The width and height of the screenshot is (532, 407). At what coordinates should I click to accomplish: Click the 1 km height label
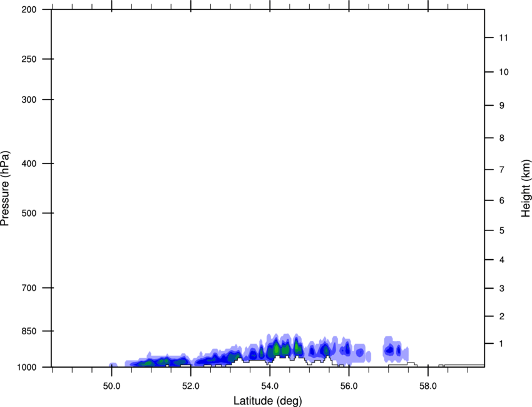[501, 344]
